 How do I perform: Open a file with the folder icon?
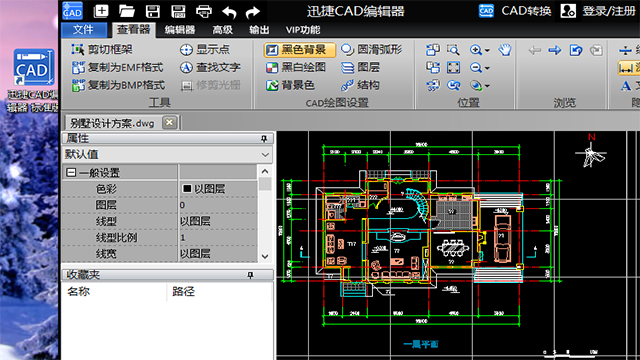click(x=127, y=11)
